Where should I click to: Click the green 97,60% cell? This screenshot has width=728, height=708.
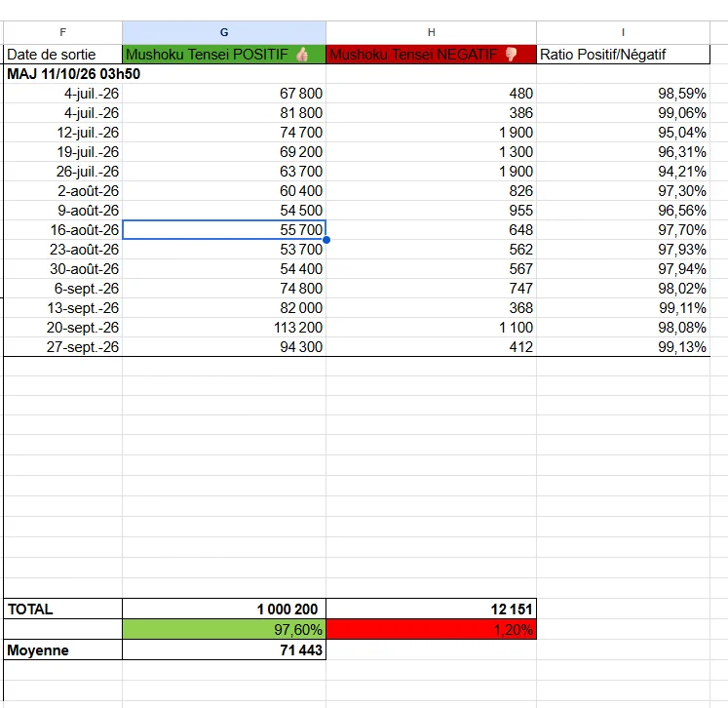click(224, 629)
